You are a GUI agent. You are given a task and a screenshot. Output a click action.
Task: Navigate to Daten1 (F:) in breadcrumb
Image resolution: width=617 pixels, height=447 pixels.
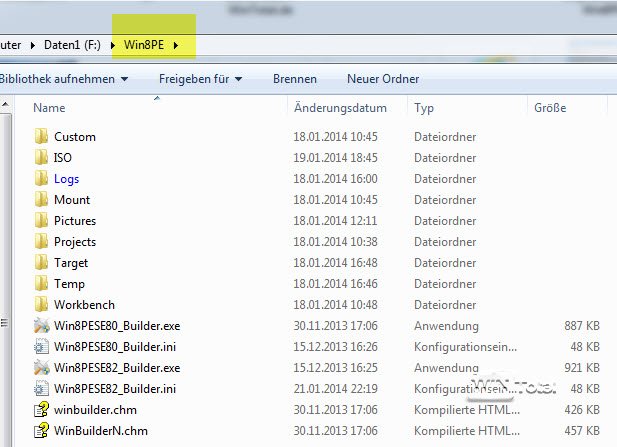pyautogui.click(x=72, y=45)
